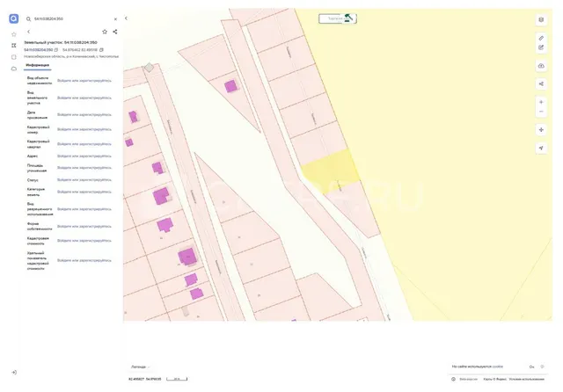Click login link for Вид земельного участка
This screenshot has height=392, width=563.
pyautogui.click(x=84, y=98)
